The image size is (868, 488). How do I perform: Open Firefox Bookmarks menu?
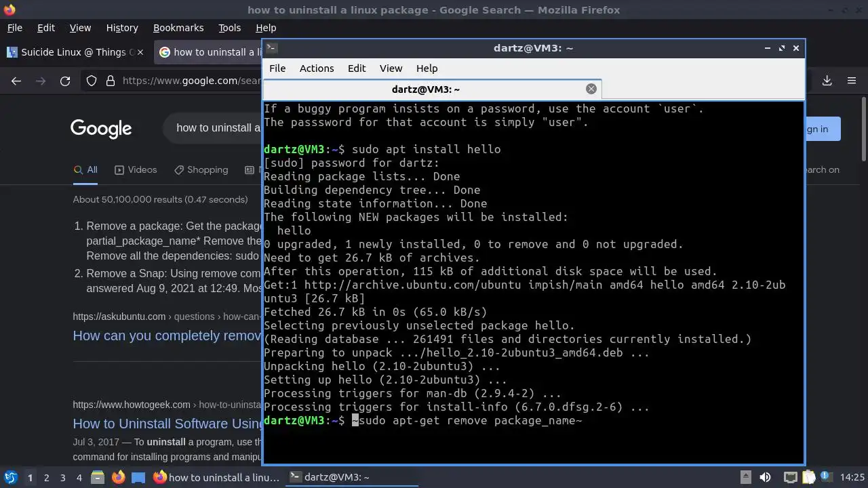coord(178,28)
